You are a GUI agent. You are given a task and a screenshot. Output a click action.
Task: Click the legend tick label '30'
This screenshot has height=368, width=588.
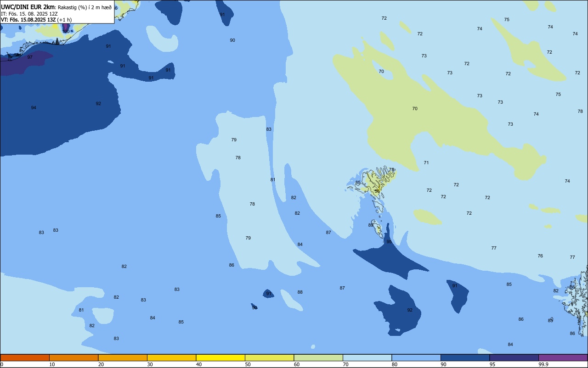coord(150,364)
